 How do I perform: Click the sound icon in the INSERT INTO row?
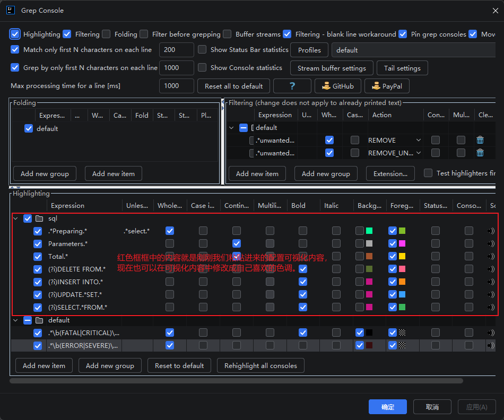491,282
